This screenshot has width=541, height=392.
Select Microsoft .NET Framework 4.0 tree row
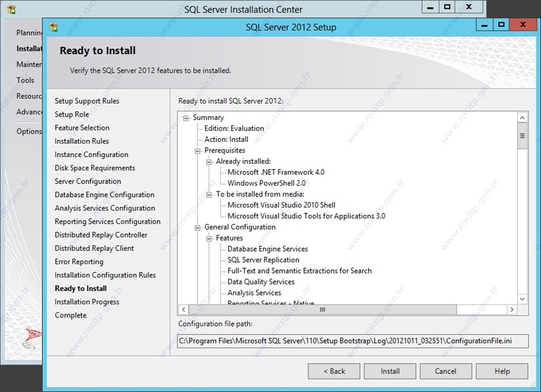point(276,172)
